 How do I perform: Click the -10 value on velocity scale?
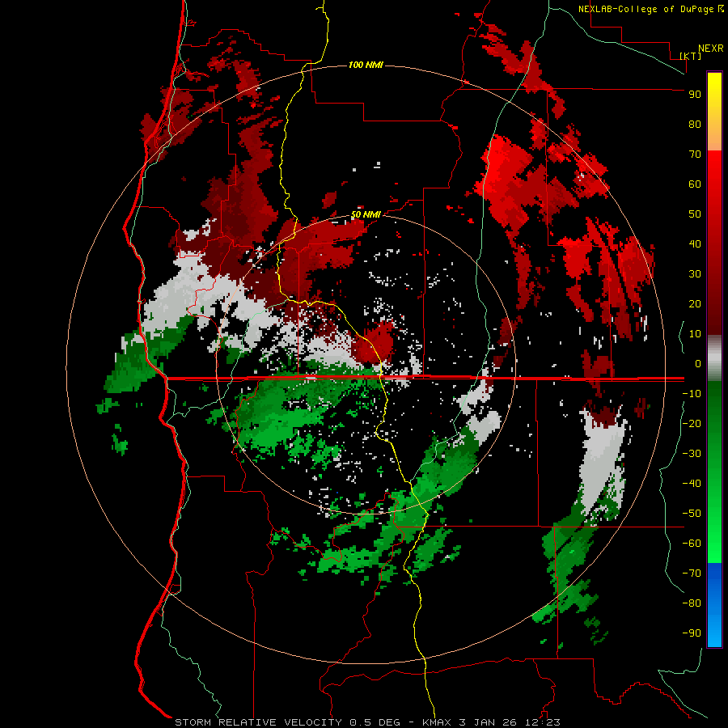click(692, 394)
